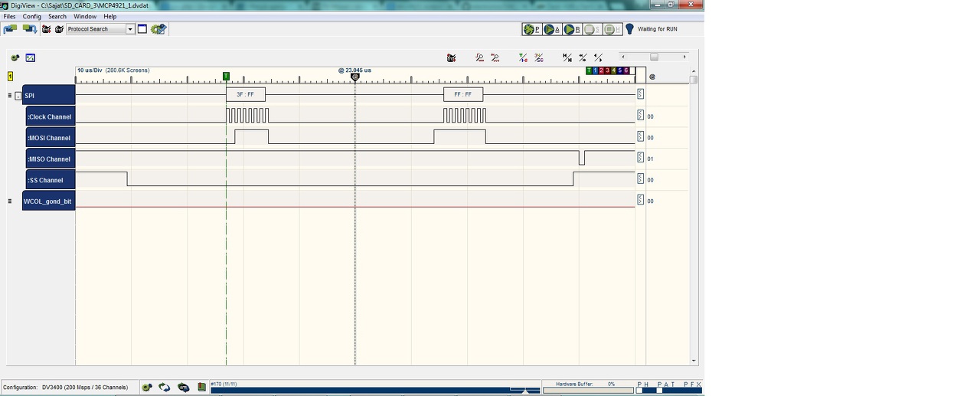Click the capture position bar at bottom
The height and width of the screenshot is (396, 980).
point(375,391)
